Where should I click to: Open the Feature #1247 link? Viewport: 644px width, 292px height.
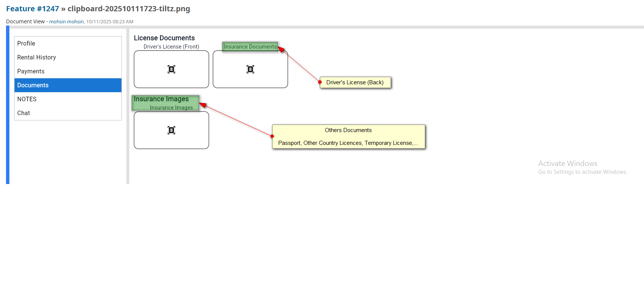(x=32, y=9)
